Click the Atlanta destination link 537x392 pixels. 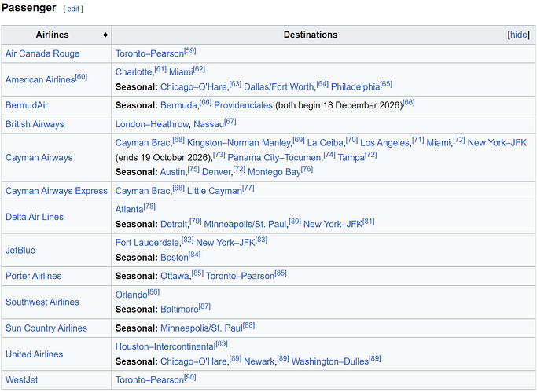point(130,209)
